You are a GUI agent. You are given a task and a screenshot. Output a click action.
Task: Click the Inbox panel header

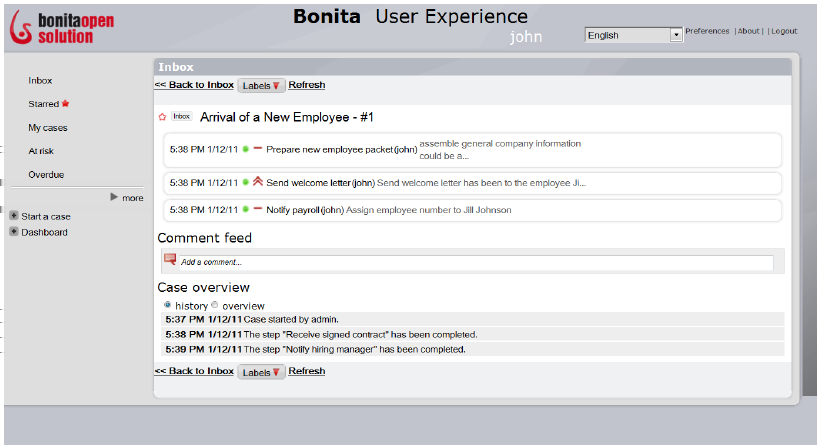(472, 67)
